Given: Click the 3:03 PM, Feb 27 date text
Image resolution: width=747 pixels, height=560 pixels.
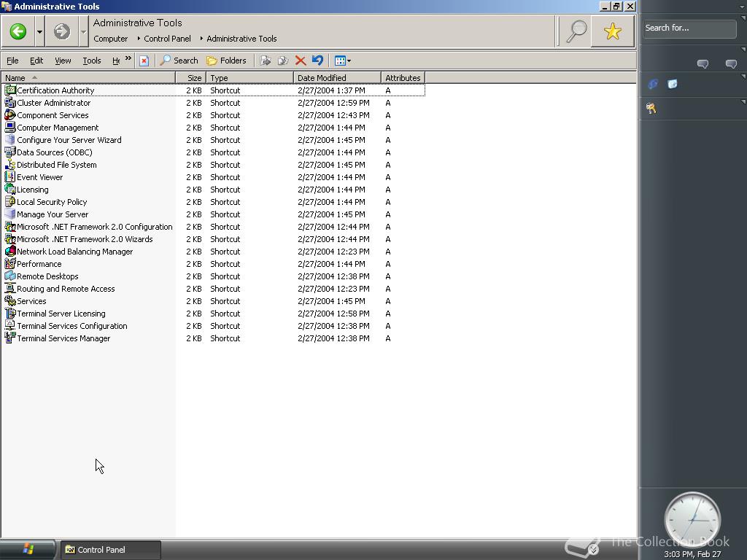Looking at the screenshot, I should (692, 554).
